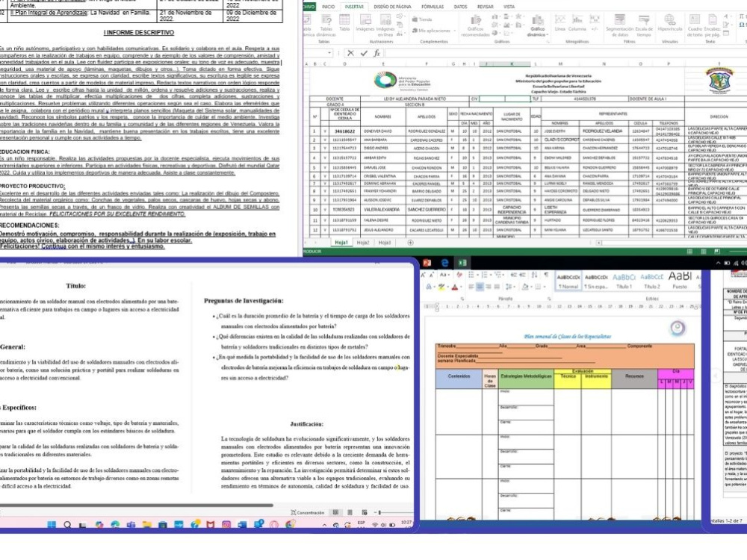The height and width of the screenshot is (560, 747).
Task: Show hidden icons in the system tray
Action: (x=324, y=524)
